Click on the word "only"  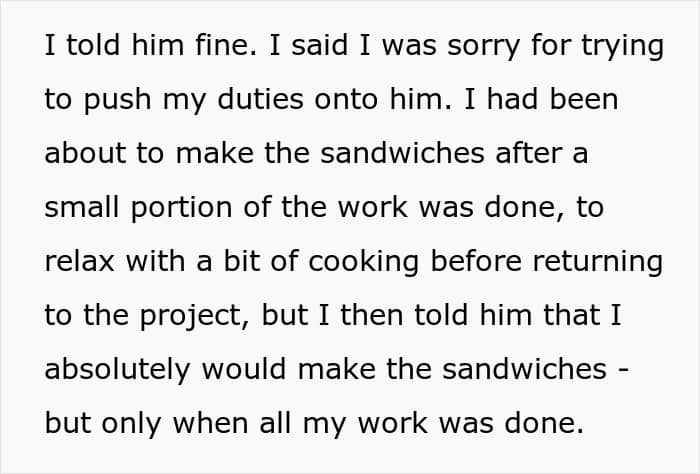pos(131,425)
